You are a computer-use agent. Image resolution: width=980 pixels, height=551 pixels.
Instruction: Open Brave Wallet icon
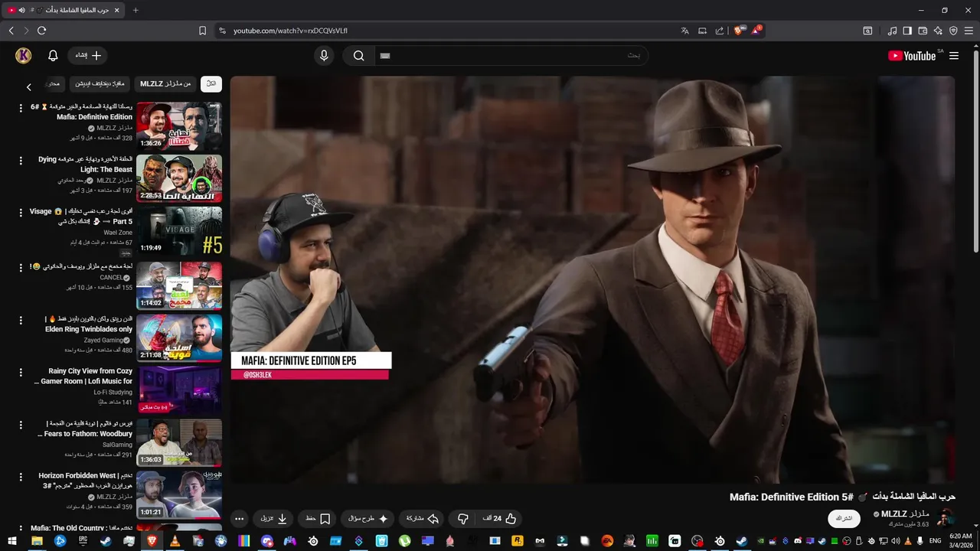point(923,31)
